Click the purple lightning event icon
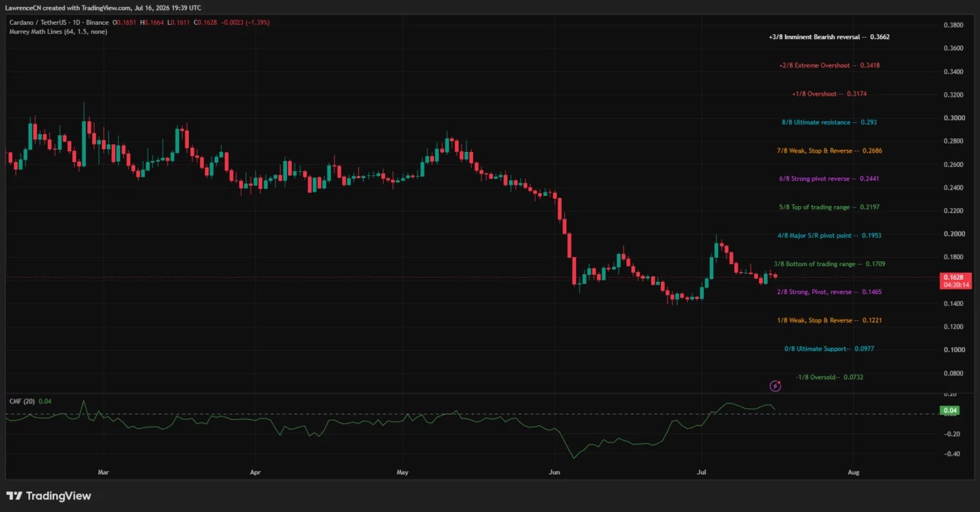980x512 pixels. pos(775,386)
